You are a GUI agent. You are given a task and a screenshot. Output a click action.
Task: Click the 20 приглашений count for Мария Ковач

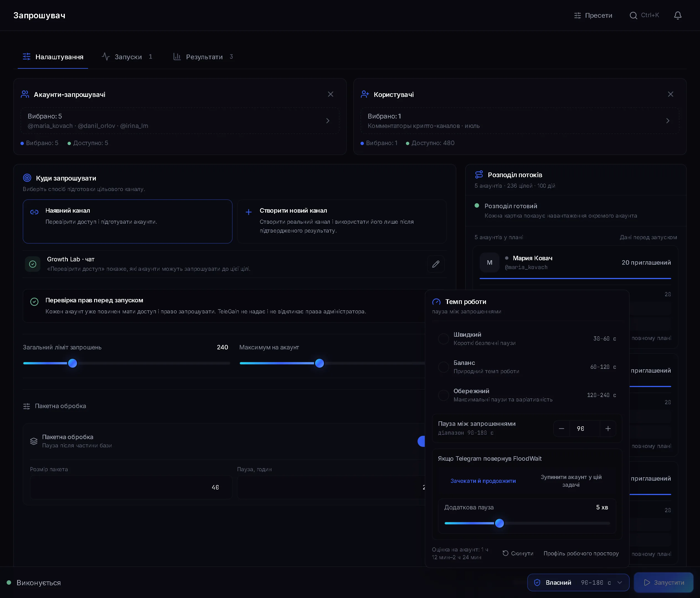pos(646,262)
